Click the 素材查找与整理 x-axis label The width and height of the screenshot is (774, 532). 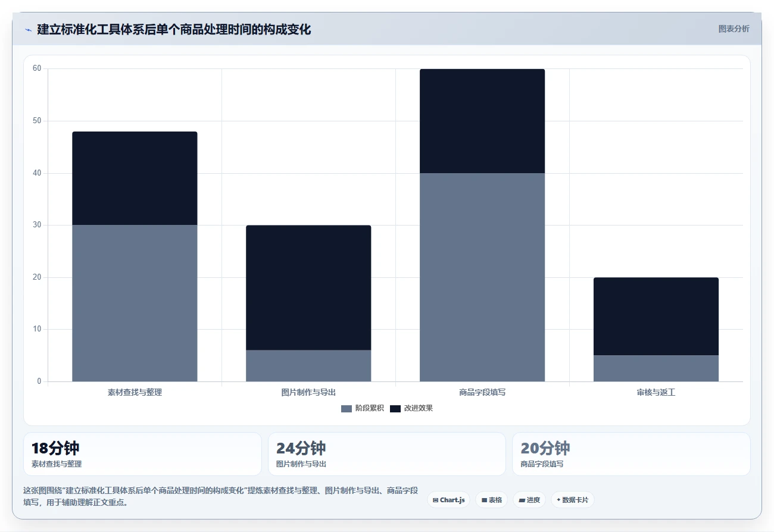pos(135,393)
